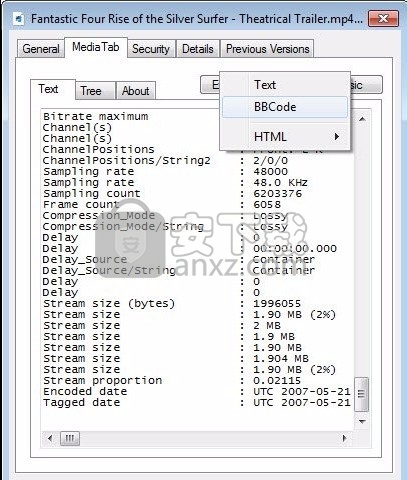
Task: Select the 'Stream proportion' line
Action: (x=103, y=381)
